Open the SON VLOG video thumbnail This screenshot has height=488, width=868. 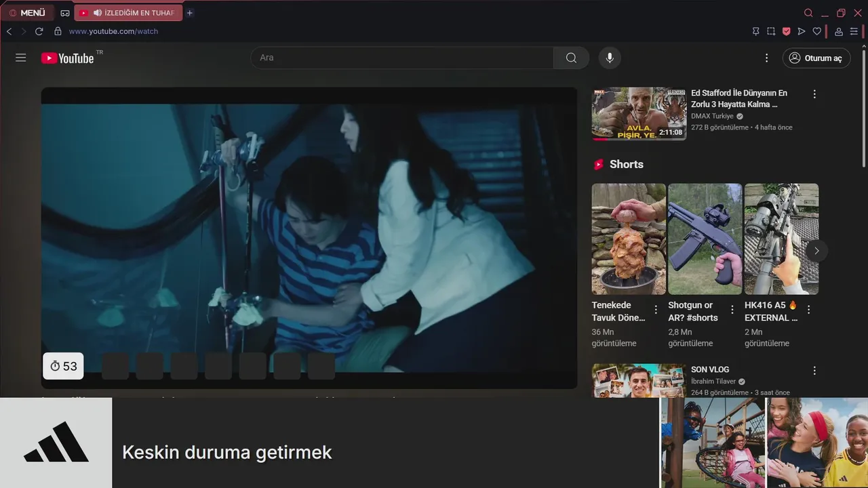point(639,380)
